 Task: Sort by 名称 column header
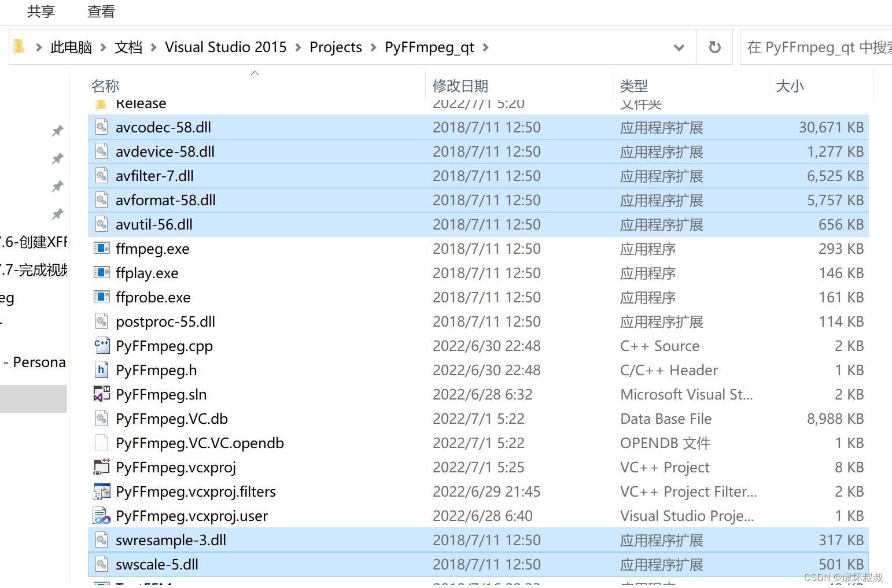(x=105, y=86)
